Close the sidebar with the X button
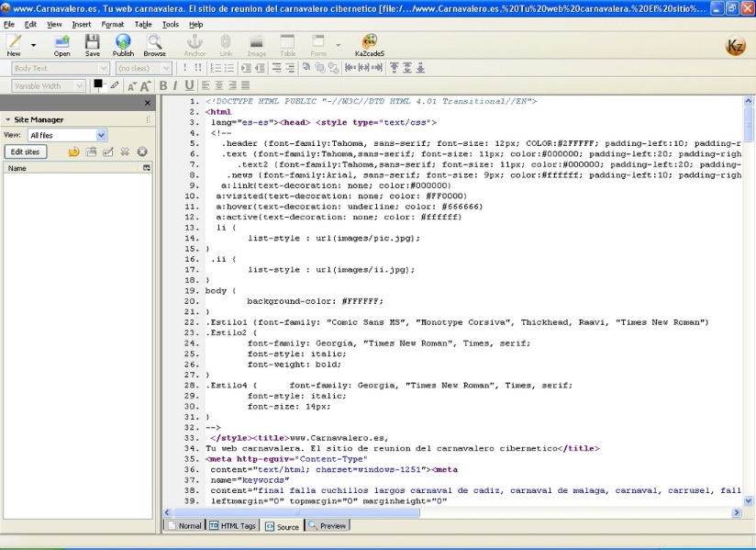This screenshot has height=550, width=756. tap(148, 103)
